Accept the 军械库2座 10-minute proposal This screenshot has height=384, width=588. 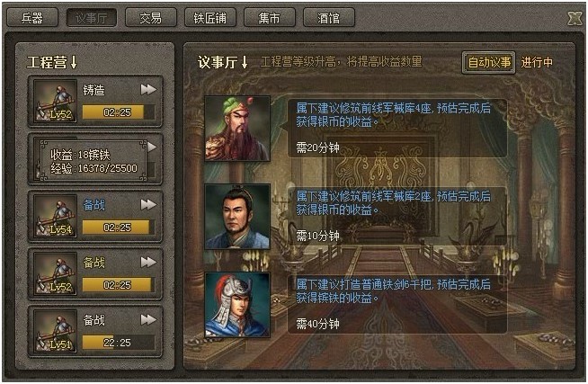tap(397, 216)
